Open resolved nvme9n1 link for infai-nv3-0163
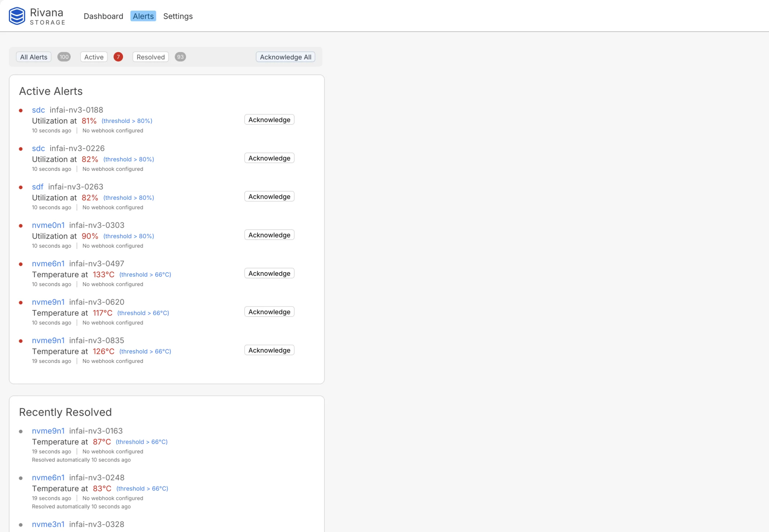 tap(48, 431)
